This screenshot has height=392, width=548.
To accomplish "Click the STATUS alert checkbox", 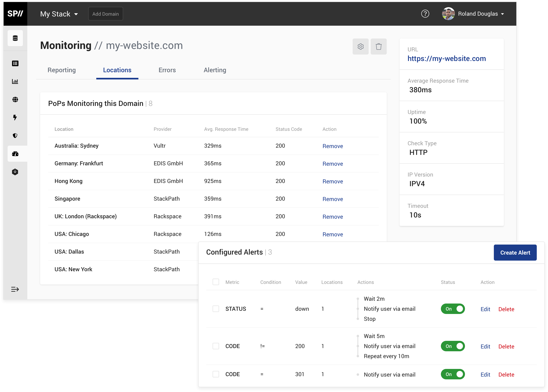I will (216, 308).
